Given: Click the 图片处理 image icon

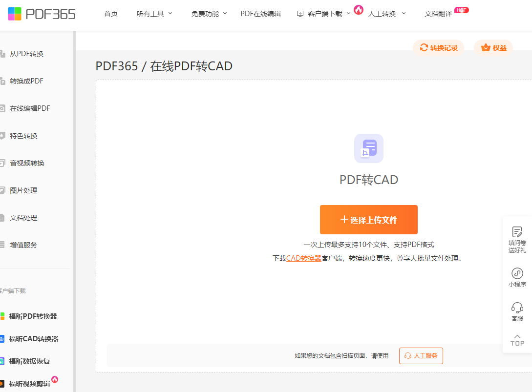Looking at the screenshot, I should pos(2,190).
